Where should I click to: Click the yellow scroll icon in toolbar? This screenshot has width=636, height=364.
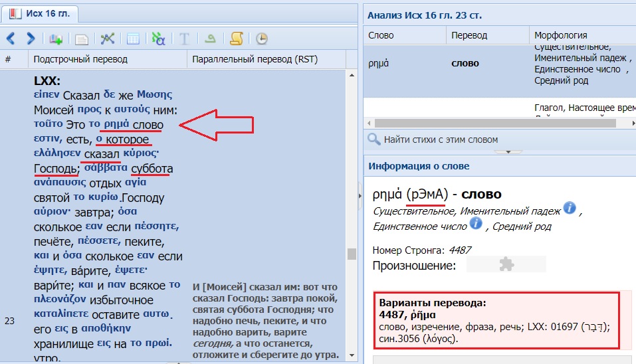(235, 39)
